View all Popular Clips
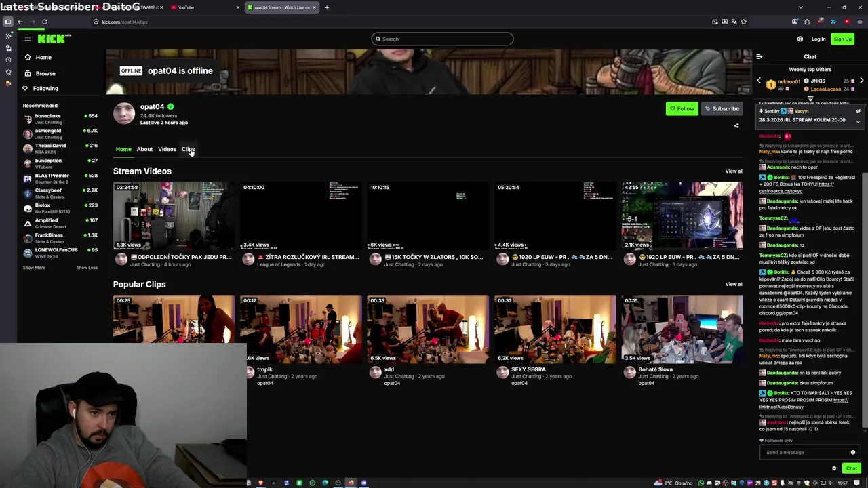 pyautogui.click(x=734, y=285)
